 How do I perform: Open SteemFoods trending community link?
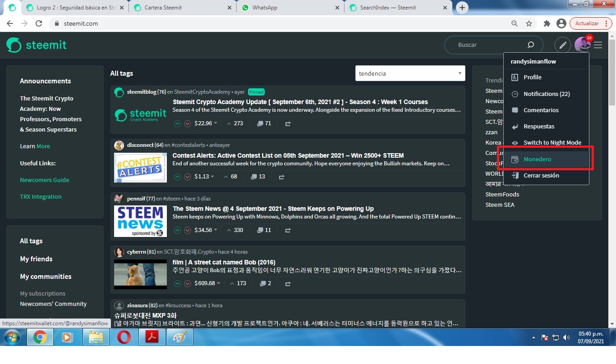pos(502,194)
